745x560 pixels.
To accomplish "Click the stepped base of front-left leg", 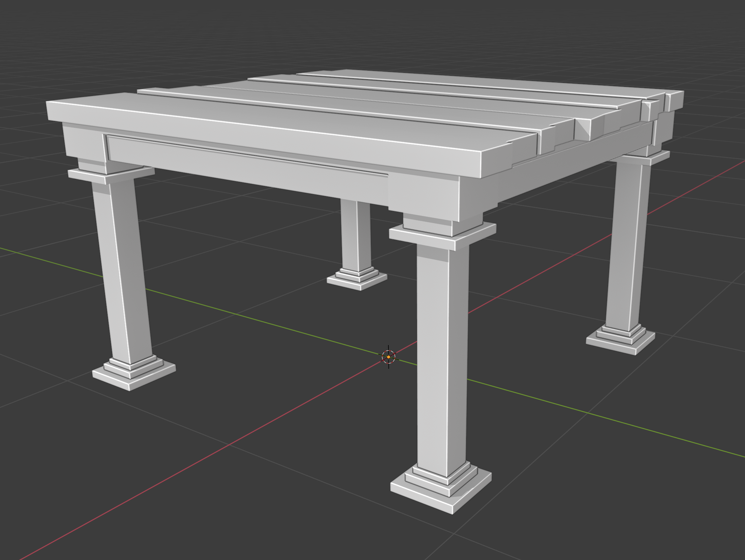I will 134,372.
